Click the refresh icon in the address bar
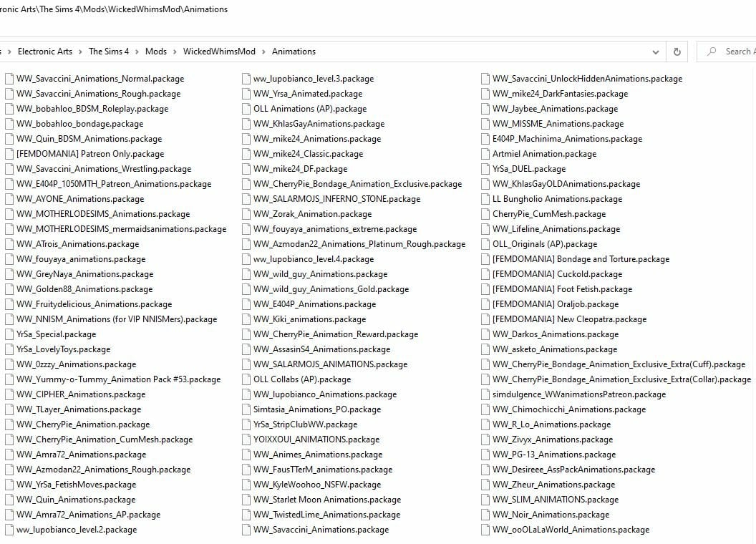 pos(677,51)
